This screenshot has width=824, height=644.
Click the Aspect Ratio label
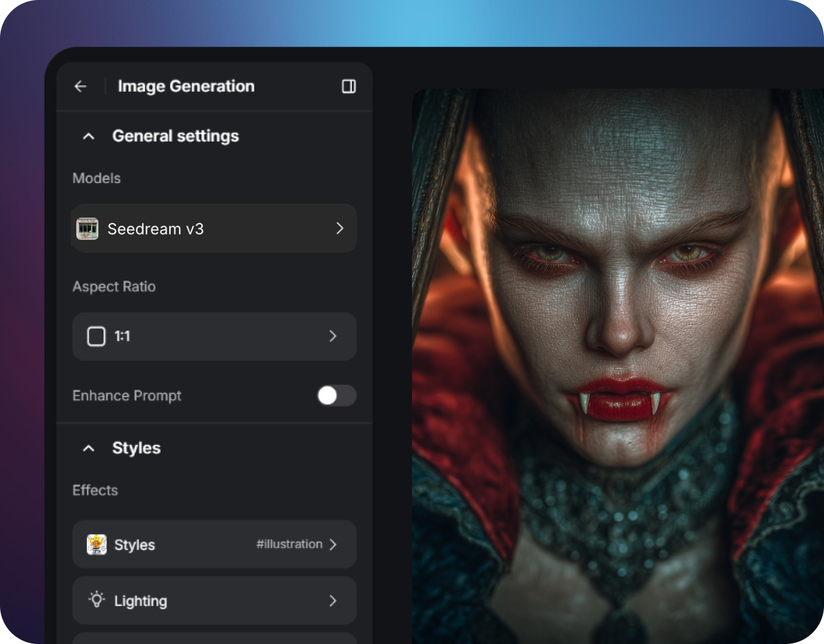point(114,287)
